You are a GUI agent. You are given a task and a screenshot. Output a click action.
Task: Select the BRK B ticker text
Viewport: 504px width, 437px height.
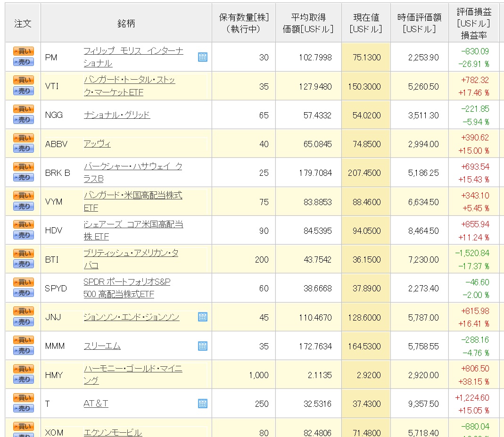point(58,173)
